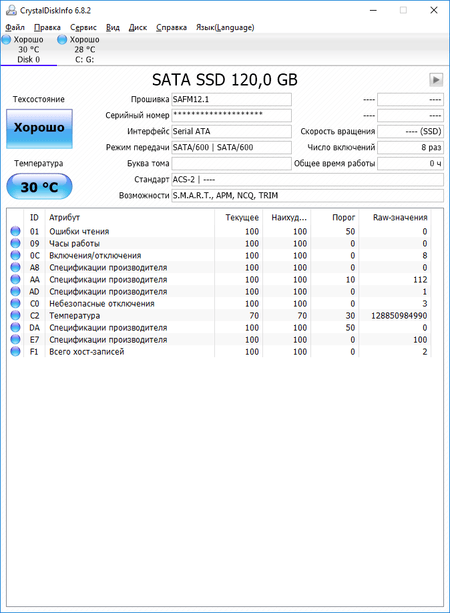Open the Файл menu
450x613 pixels.
(x=15, y=27)
